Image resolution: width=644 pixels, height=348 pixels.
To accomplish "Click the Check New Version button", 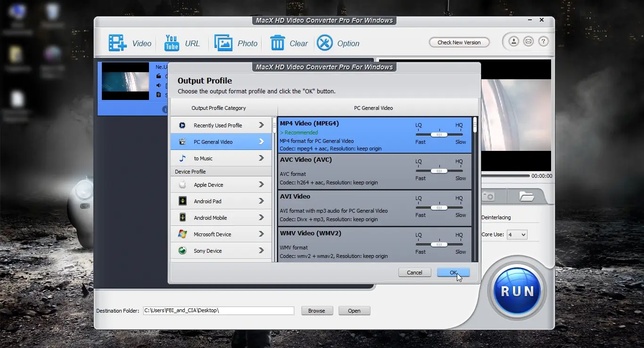I will [459, 42].
